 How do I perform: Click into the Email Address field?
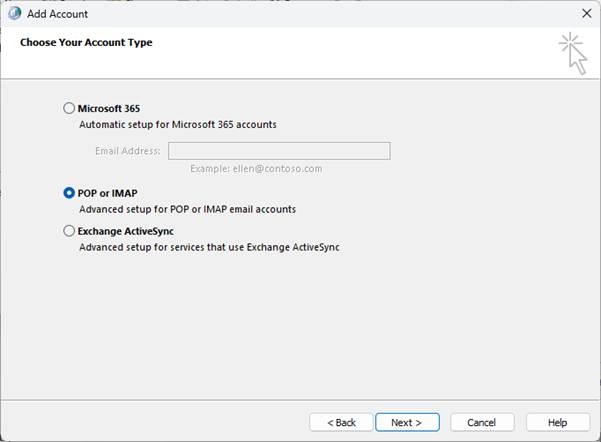[x=279, y=151]
